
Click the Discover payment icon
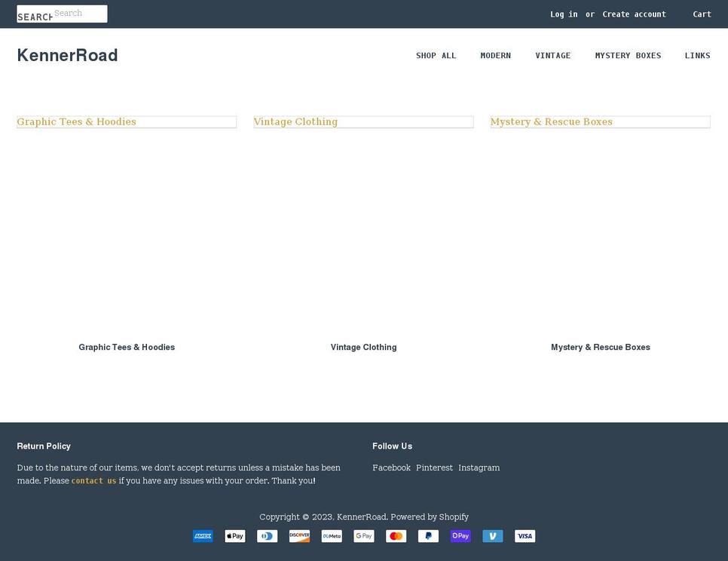(x=299, y=536)
